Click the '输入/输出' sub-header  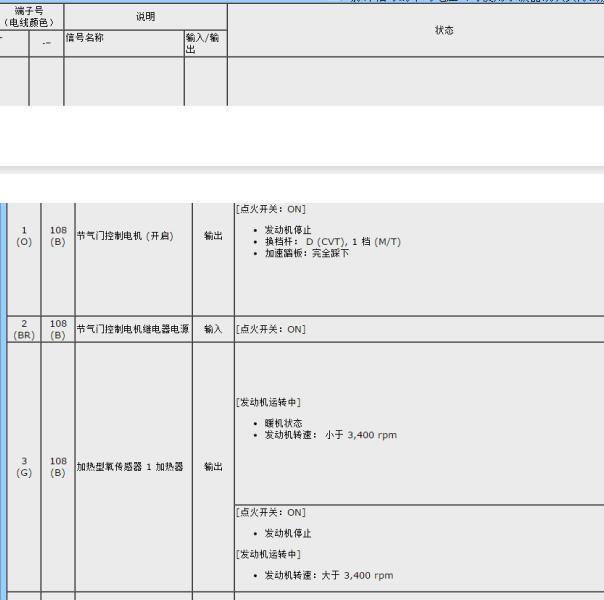click(203, 43)
